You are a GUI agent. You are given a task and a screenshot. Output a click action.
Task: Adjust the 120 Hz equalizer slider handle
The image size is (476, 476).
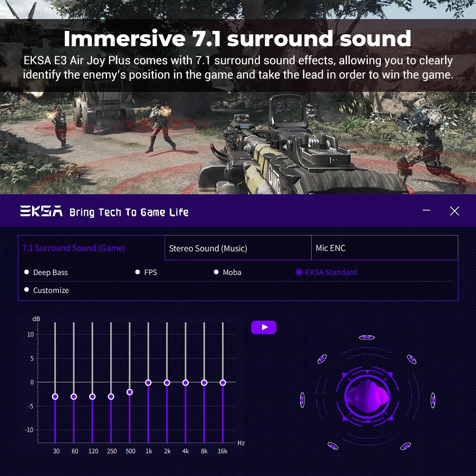pos(92,397)
